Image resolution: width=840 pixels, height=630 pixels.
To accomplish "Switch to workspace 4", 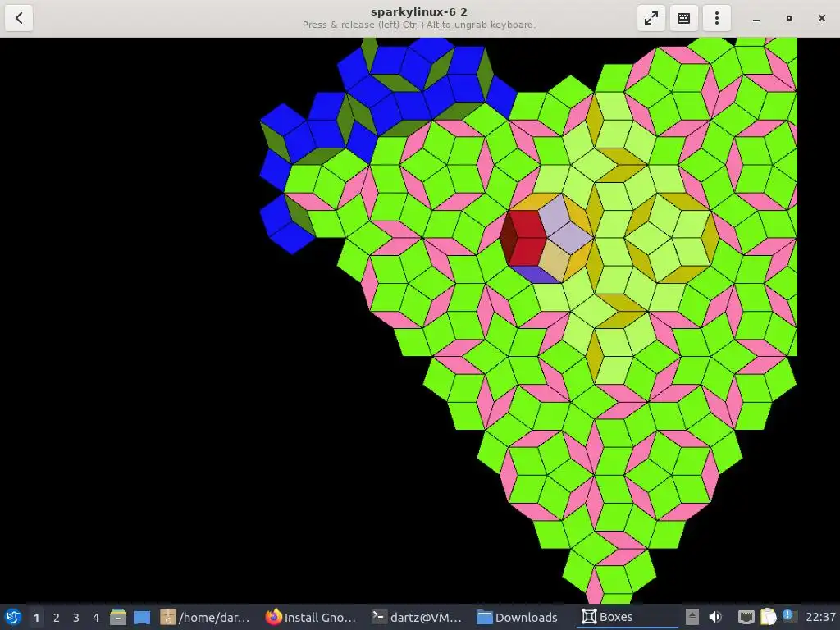I will click(x=96, y=618).
